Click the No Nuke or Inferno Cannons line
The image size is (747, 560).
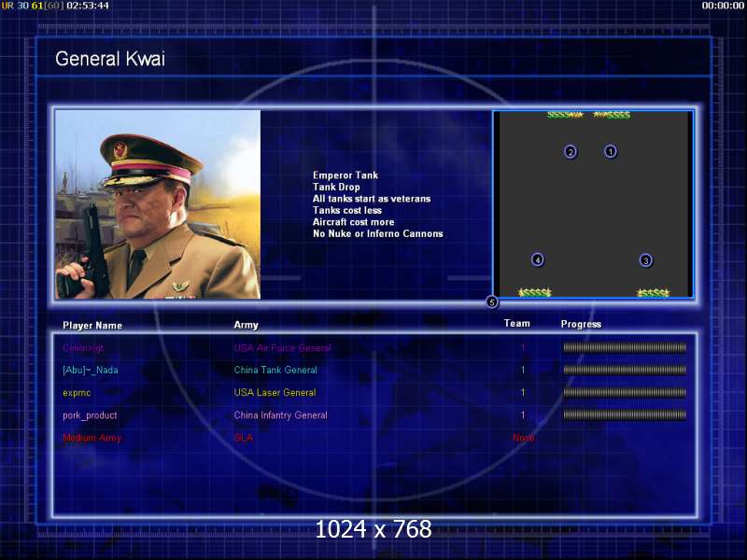click(x=378, y=234)
